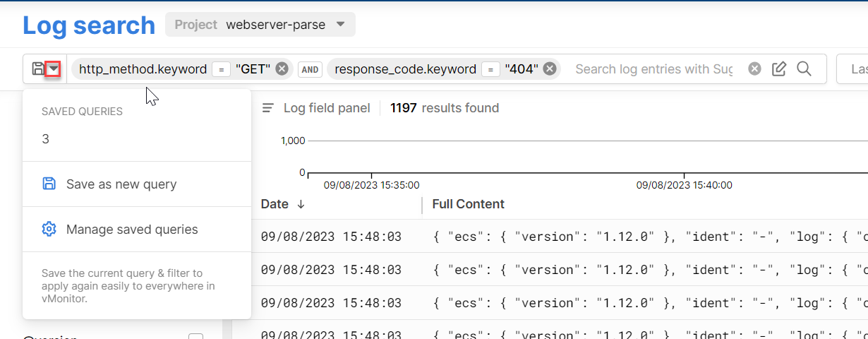Clear the entire search query
Viewport: 868px width, 339px height.
[x=754, y=69]
